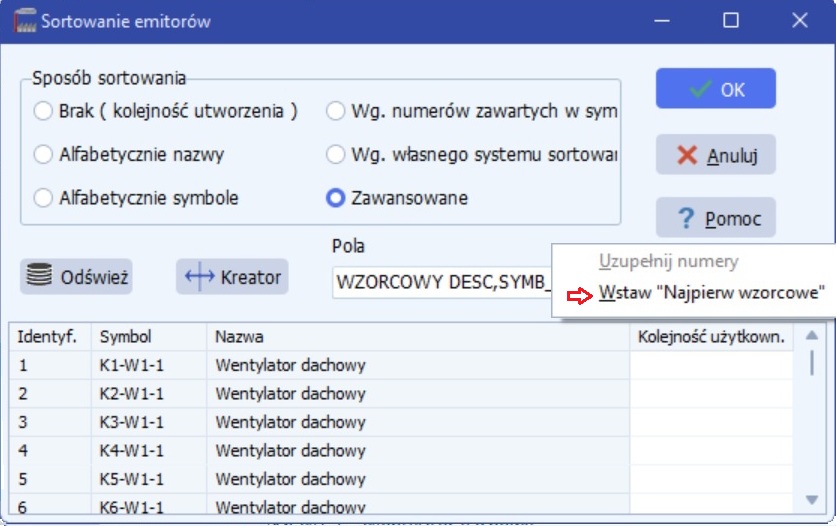836x526 pixels.
Task: Choose Wstaw "Najpierw wzorcowe" menu item
Action: [711, 293]
